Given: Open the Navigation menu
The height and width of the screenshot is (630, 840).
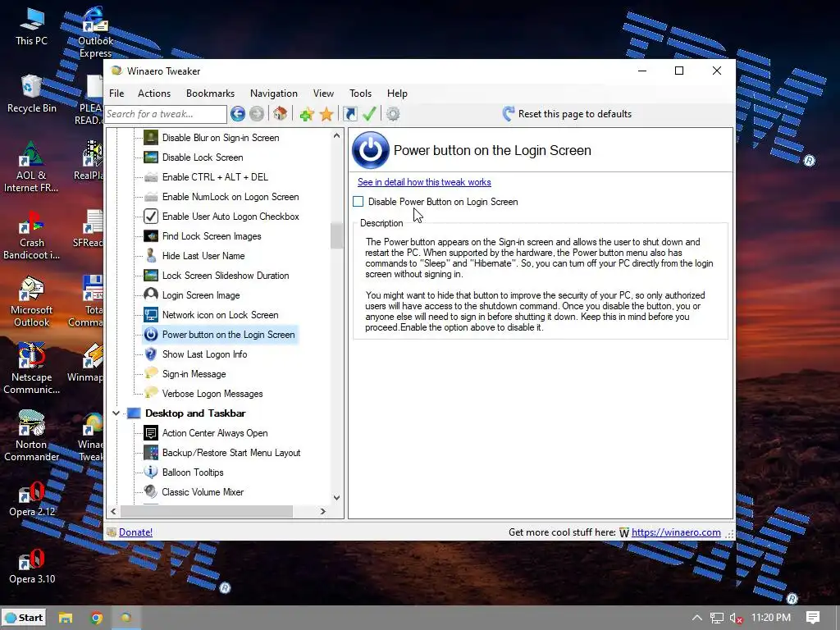Looking at the screenshot, I should pos(274,94).
